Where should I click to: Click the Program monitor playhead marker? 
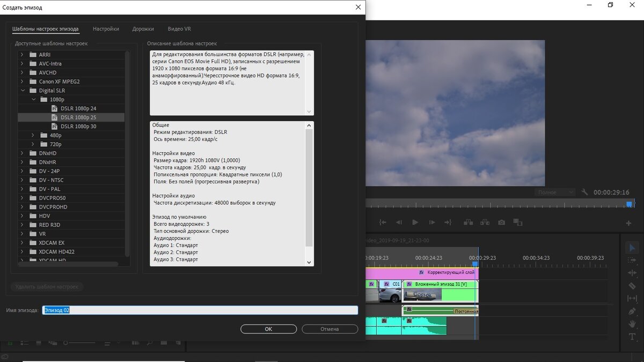(629, 204)
